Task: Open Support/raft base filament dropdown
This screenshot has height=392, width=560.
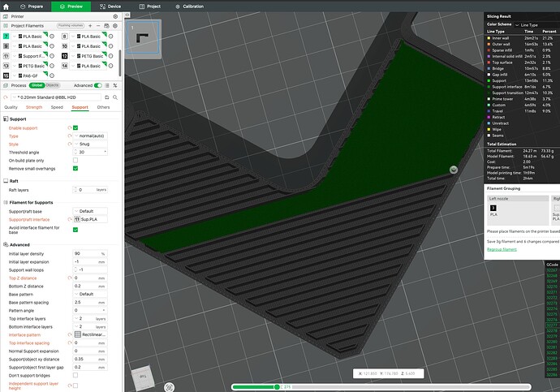Action: [x=90, y=211]
